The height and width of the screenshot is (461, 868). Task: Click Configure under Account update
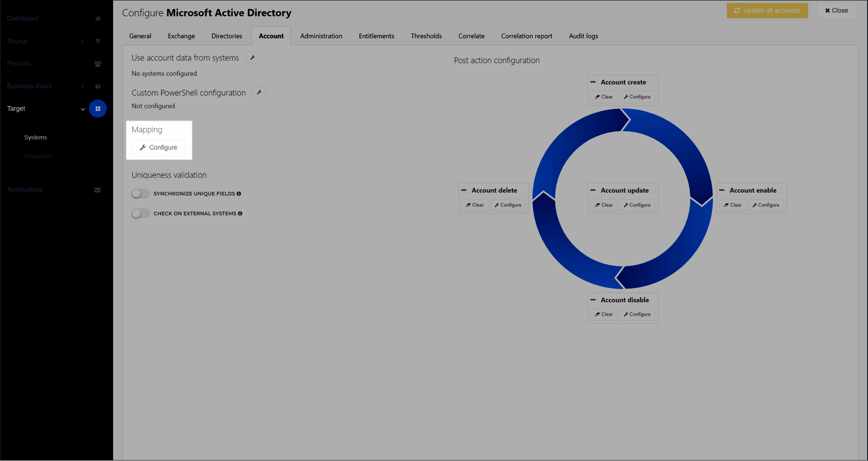[x=637, y=205]
